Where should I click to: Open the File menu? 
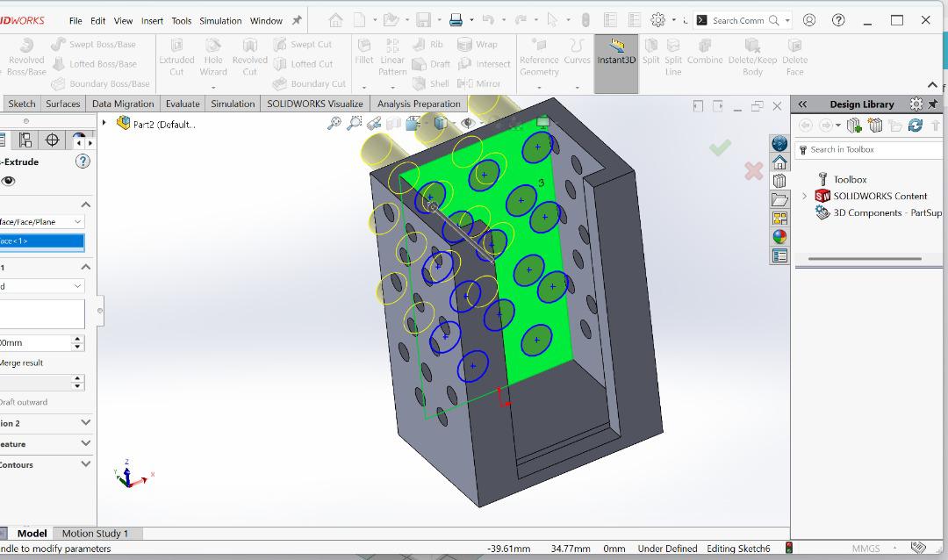click(x=75, y=20)
